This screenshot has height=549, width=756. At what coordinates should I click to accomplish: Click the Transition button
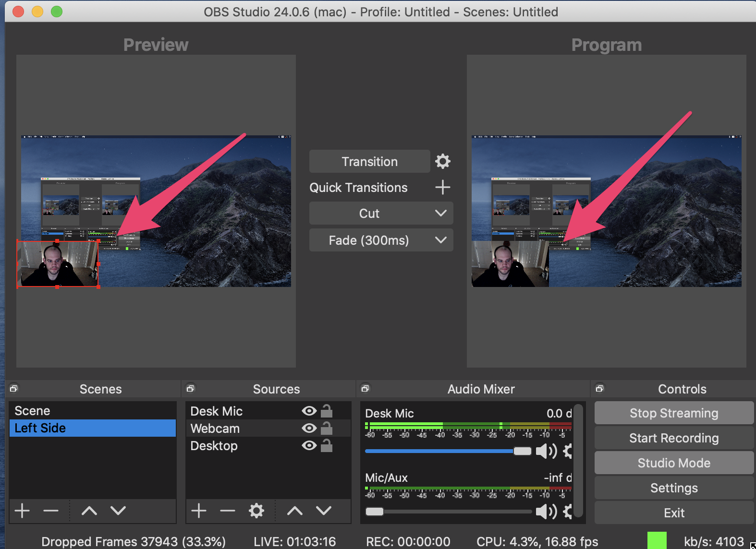point(370,161)
